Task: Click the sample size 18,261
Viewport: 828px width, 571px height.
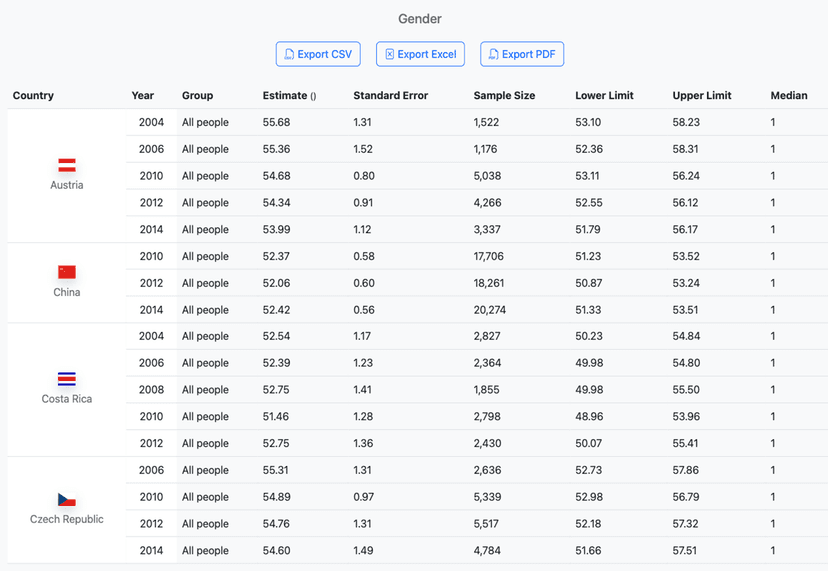Action: coord(489,283)
